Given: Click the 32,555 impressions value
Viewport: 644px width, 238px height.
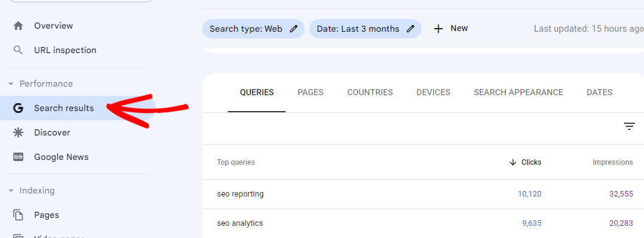Looking at the screenshot, I should pyautogui.click(x=621, y=194).
